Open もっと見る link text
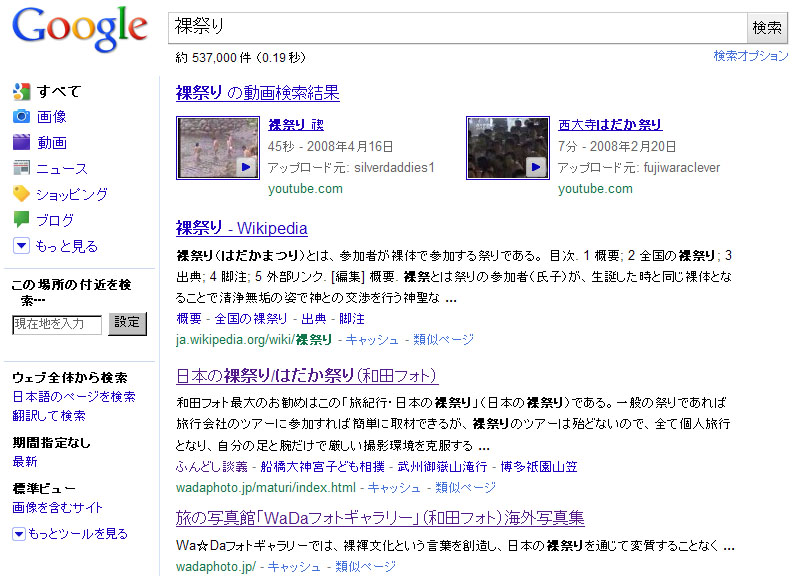Image resolution: width=794 pixels, height=576 pixels. coord(66,246)
